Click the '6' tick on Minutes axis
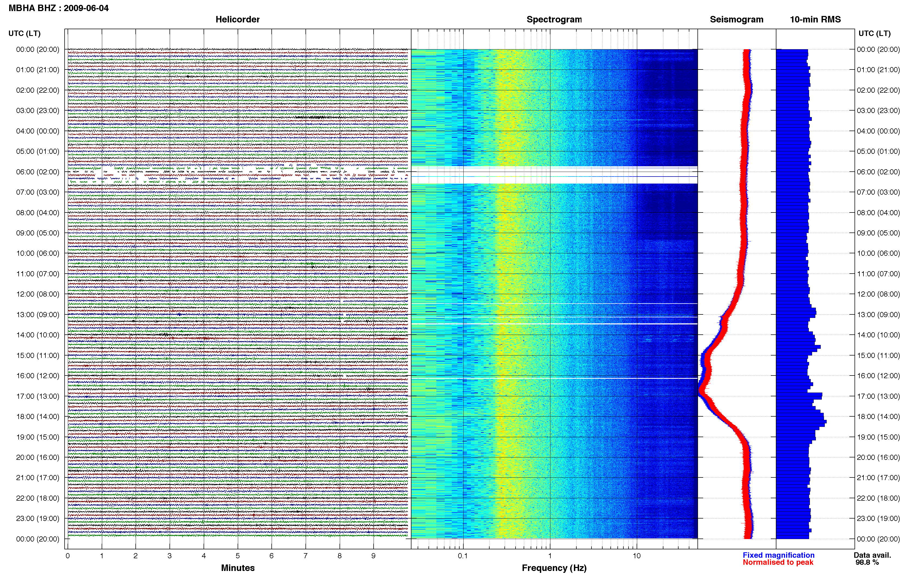Viewport: 924px width, 578px height. (x=272, y=556)
